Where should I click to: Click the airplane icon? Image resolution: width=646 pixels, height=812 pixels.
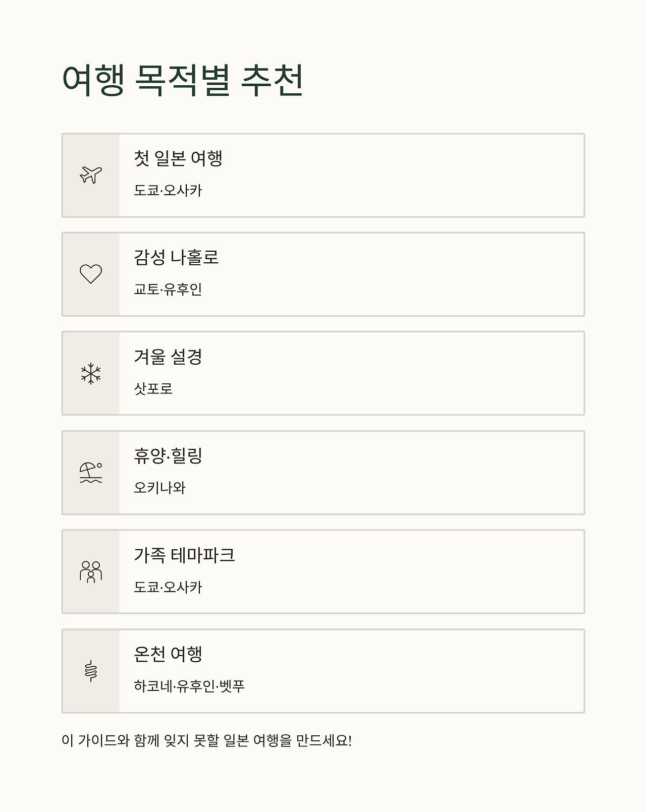[x=91, y=175]
